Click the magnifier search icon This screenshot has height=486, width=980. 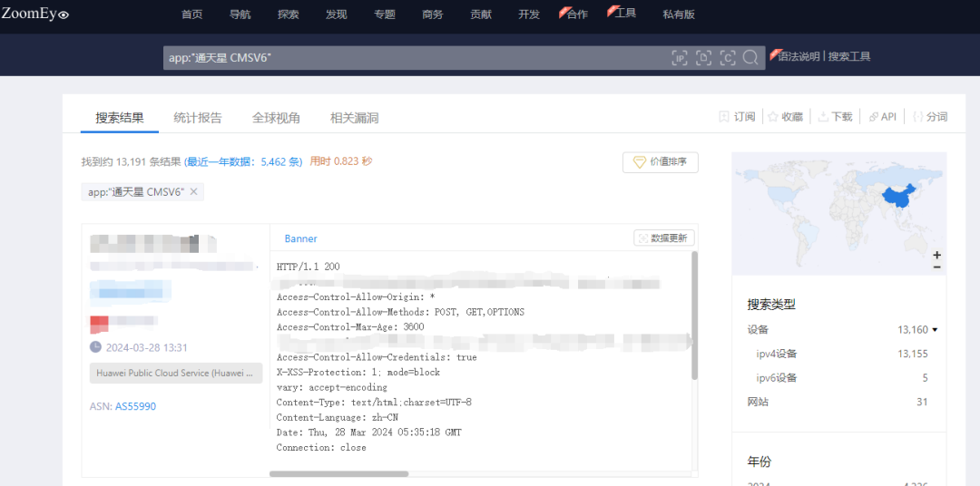pos(750,57)
